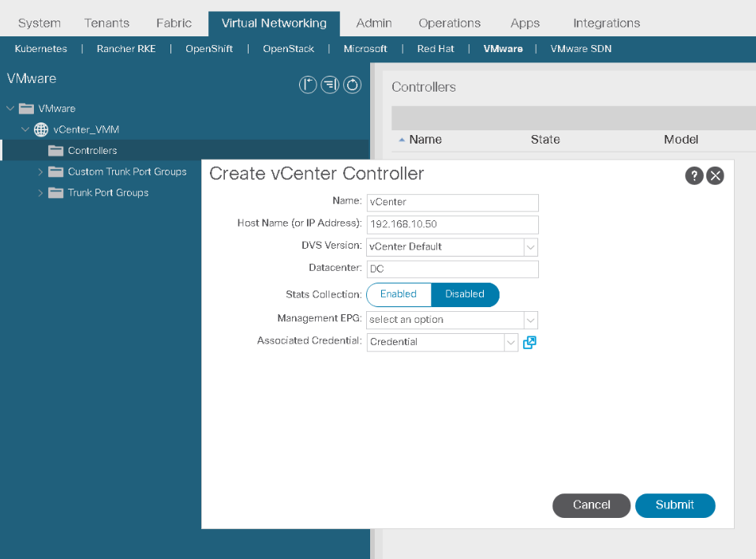
Task: Go to the Kubernetes submenu
Action: (x=41, y=49)
